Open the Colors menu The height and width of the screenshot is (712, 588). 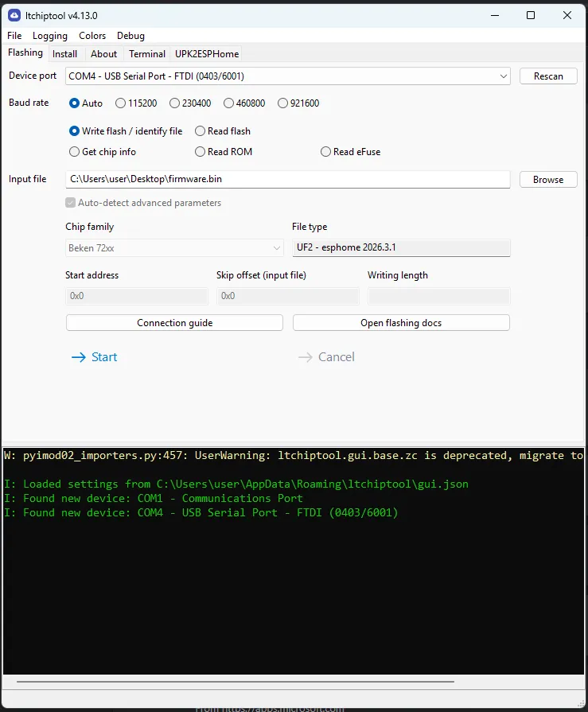(x=92, y=36)
